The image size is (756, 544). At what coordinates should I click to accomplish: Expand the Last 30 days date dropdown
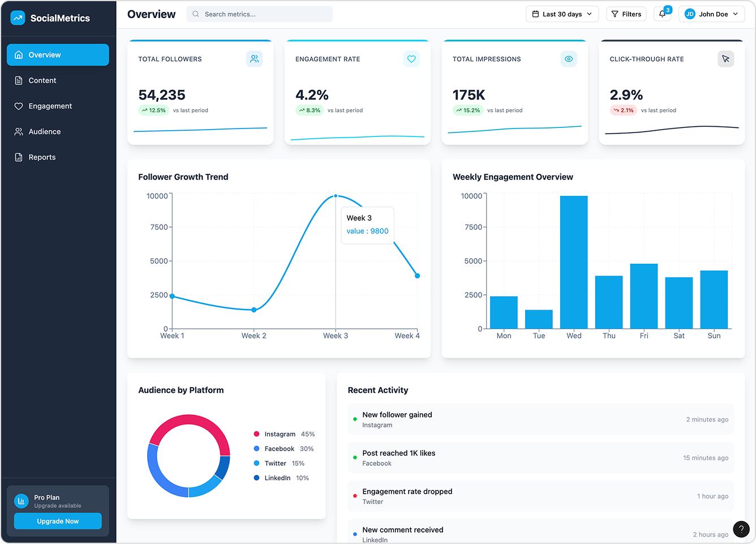point(562,14)
